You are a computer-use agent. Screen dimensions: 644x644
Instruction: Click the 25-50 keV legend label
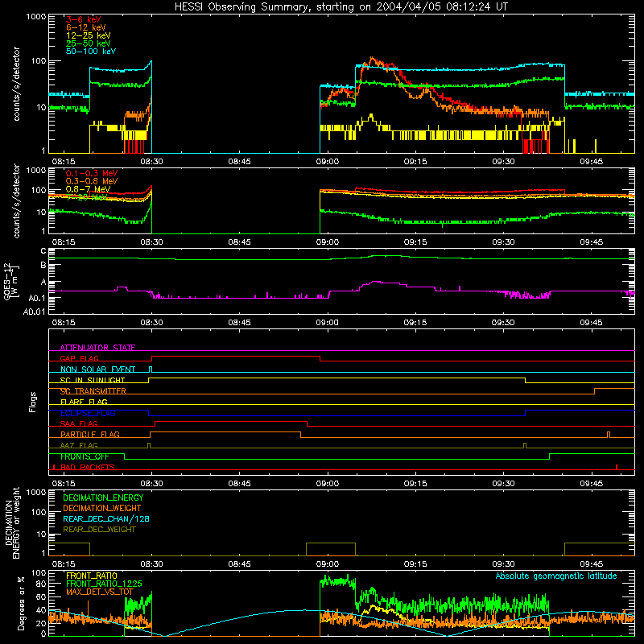point(89,43)
